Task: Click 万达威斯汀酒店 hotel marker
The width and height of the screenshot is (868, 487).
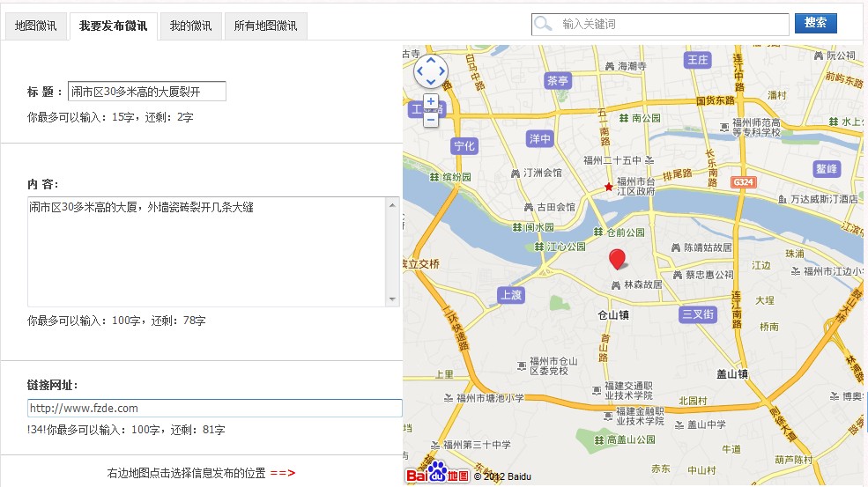Action: (x=818, y=199)
